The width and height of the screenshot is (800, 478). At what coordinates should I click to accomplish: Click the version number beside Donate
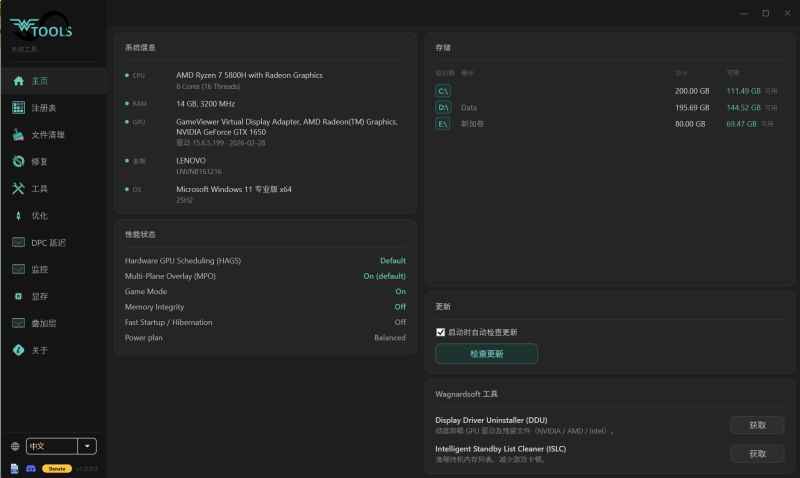click(87, 468)
